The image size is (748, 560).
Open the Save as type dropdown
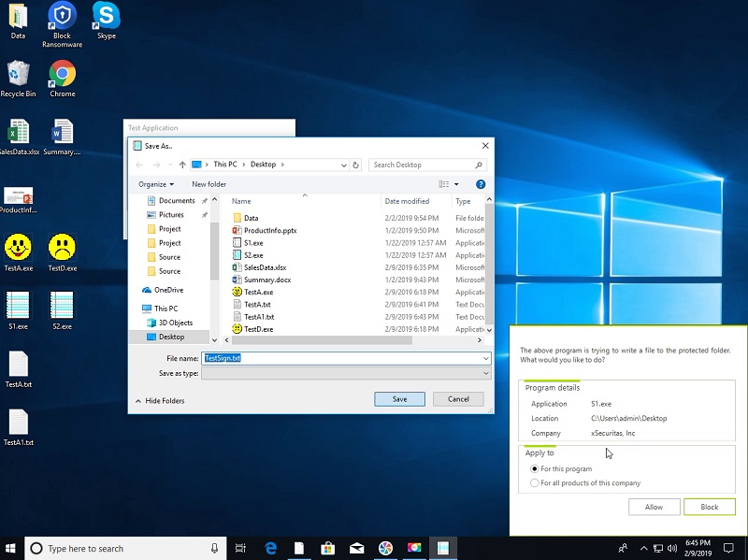tap(485, 374)
